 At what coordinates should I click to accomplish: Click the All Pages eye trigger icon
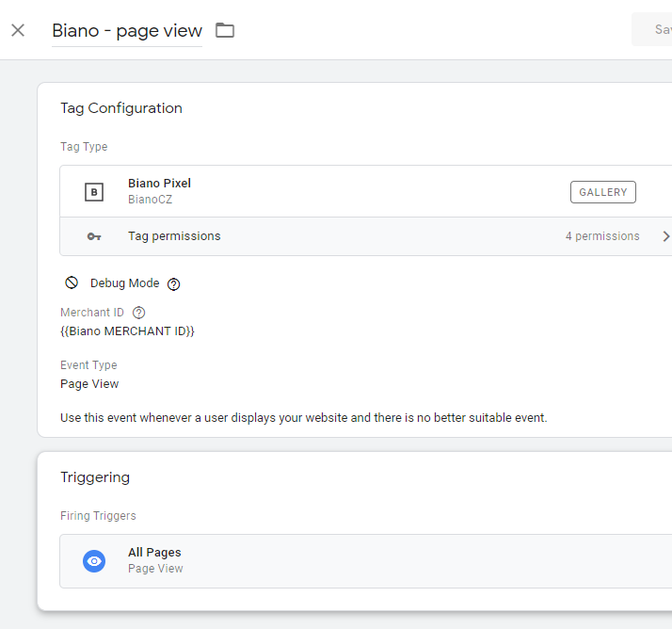tap(94, 561)
